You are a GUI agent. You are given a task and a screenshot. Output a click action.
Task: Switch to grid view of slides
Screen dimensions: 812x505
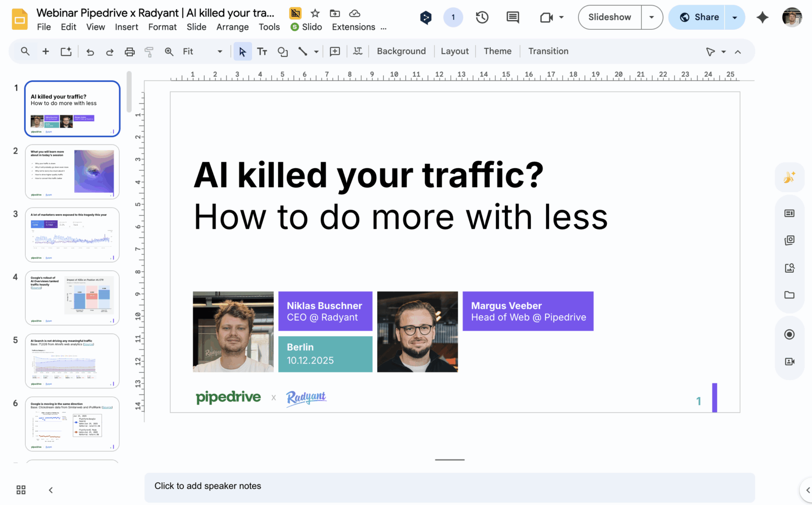point(21,490)
